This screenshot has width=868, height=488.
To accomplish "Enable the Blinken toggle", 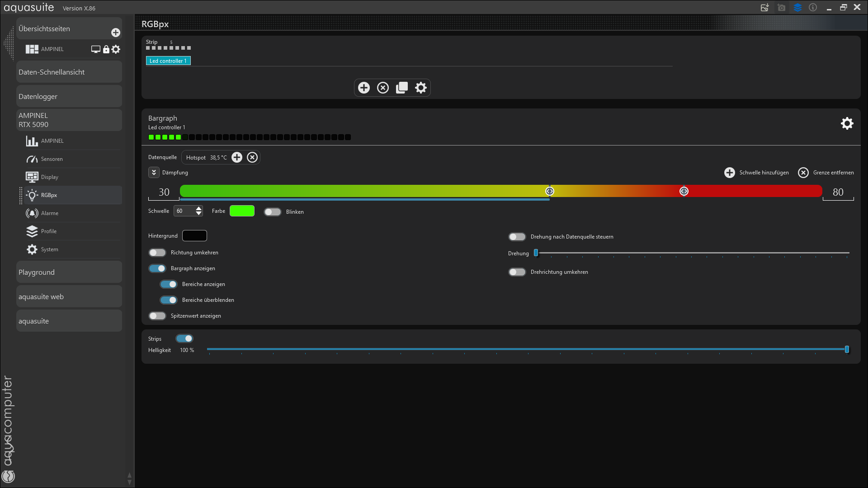I will pyautogui.click(x=273, y=212).
